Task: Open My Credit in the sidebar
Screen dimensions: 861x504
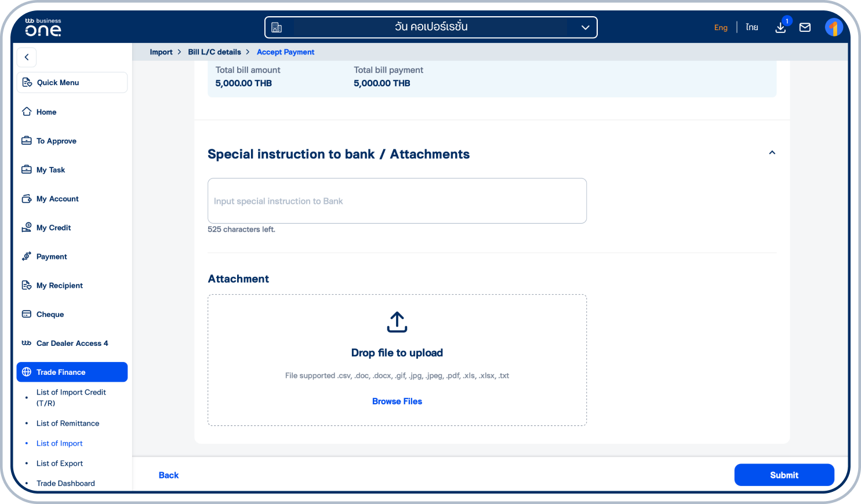Action: tap(27, 227)
